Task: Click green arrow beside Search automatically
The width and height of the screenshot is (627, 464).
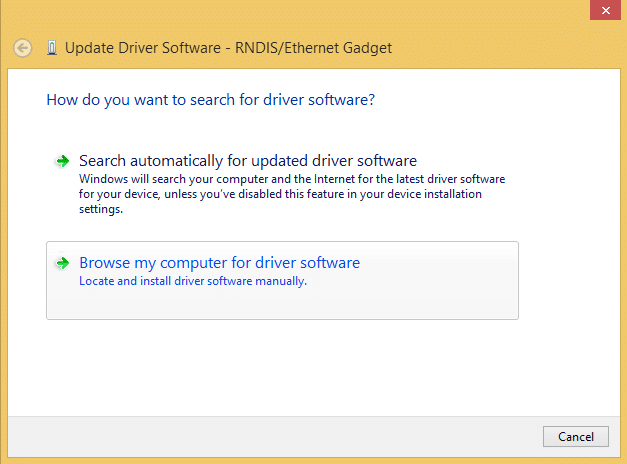Action: pyautogui.click(x=62, y=161)
